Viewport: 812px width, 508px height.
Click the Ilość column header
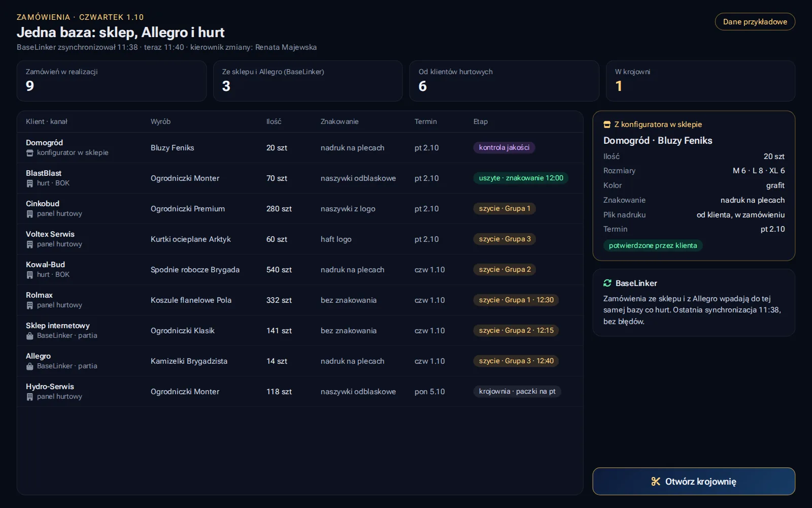274,121
